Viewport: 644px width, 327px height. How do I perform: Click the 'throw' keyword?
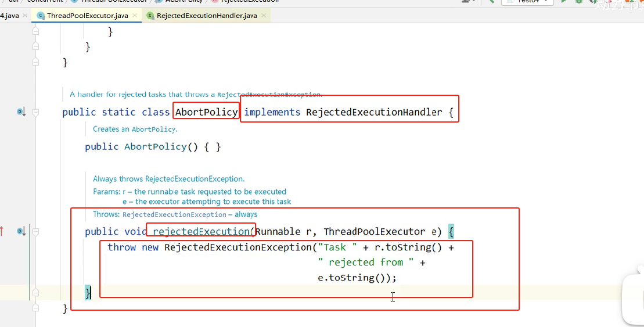(x=122, y=247)
